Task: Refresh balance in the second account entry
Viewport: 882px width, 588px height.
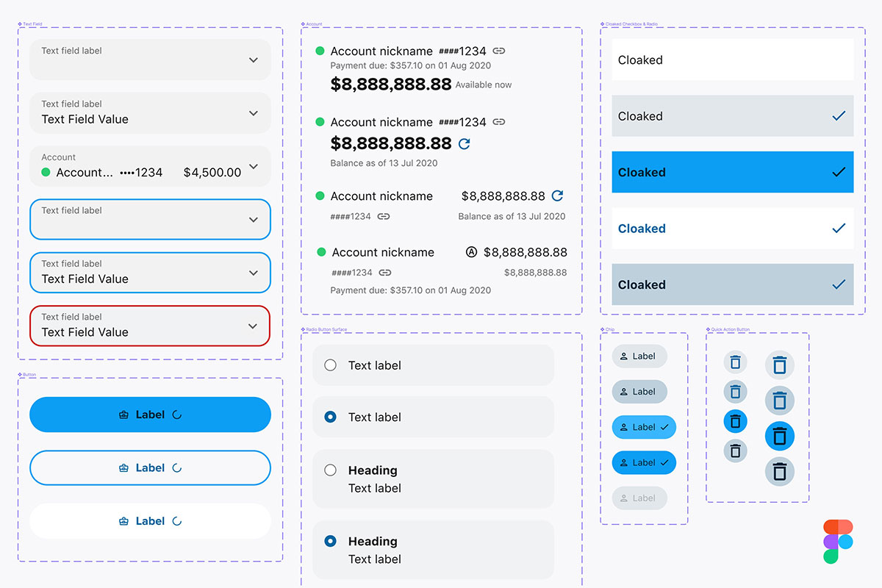Action: coord(465,143)
